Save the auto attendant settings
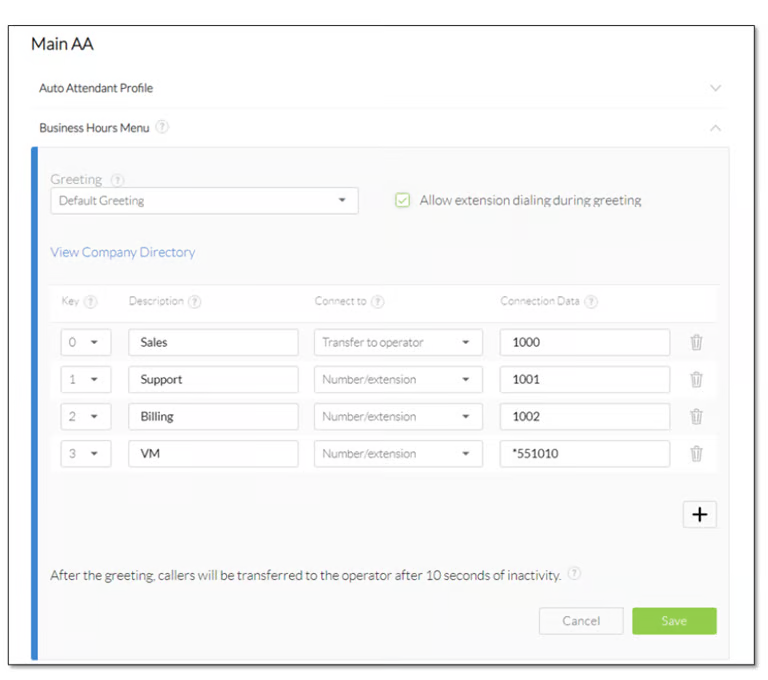The image size is (768, 680). (674, 621)
